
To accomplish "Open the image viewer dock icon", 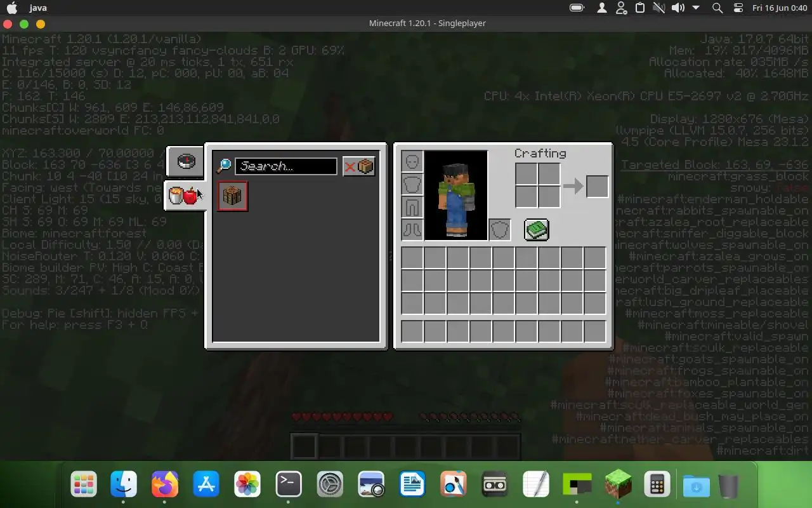I will point(371,485).
